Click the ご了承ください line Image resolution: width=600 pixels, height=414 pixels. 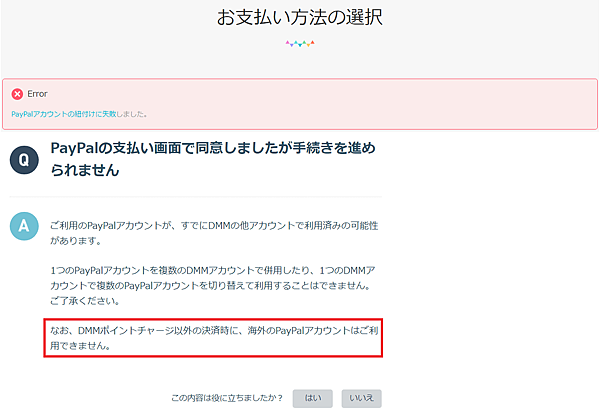(85, 301)
